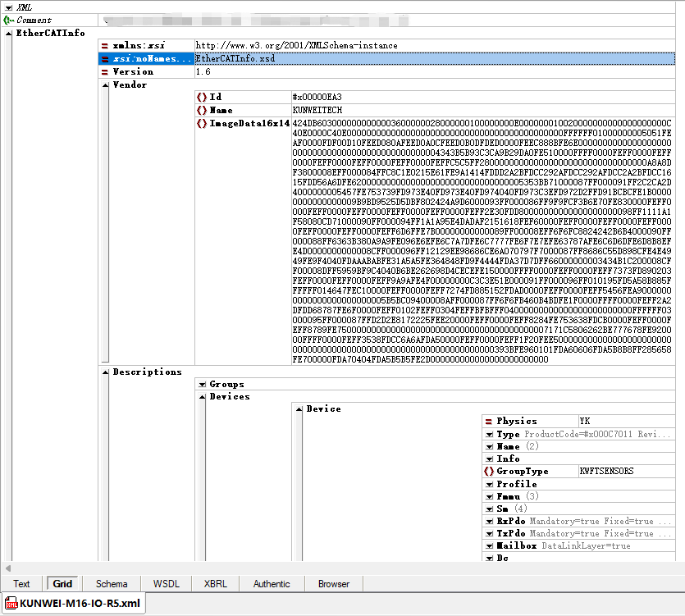This screenshot has width=685, height=616.
Task: Click the horizontal scrollbar left arrow
Action: click(7, 568)
